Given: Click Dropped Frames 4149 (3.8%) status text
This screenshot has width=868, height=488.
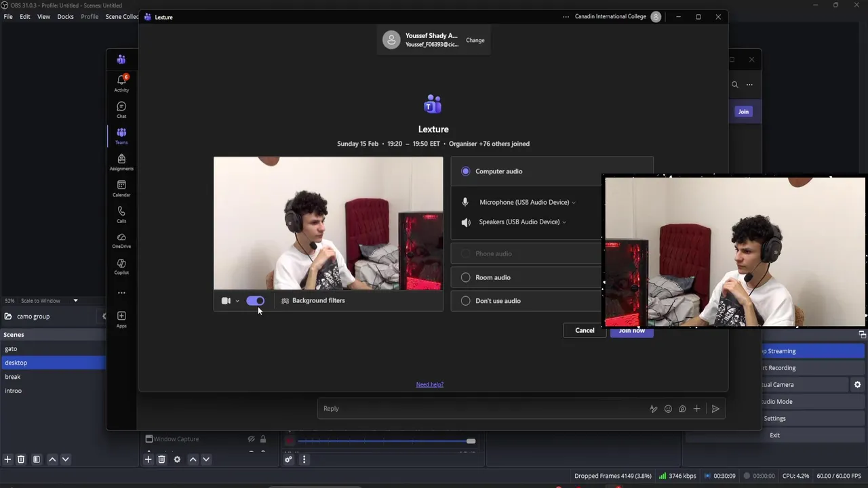Looking at the screenshot, I should pyautogui.click(x=613, y=476).
